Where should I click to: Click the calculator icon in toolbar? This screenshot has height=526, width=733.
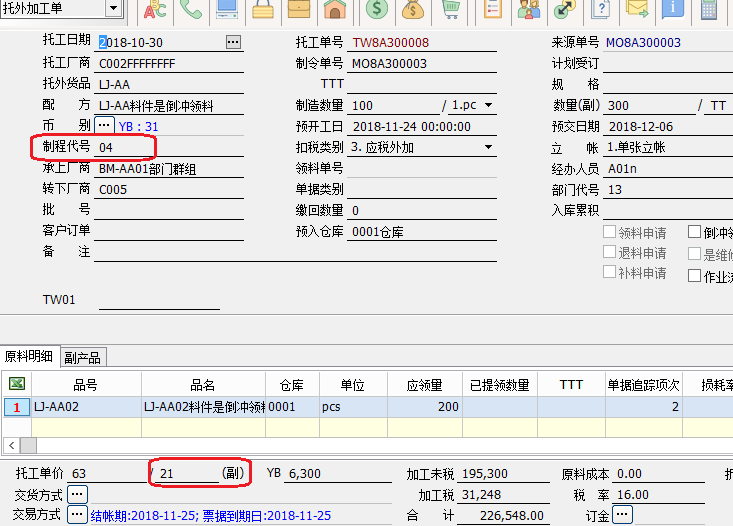coord(710,10)
